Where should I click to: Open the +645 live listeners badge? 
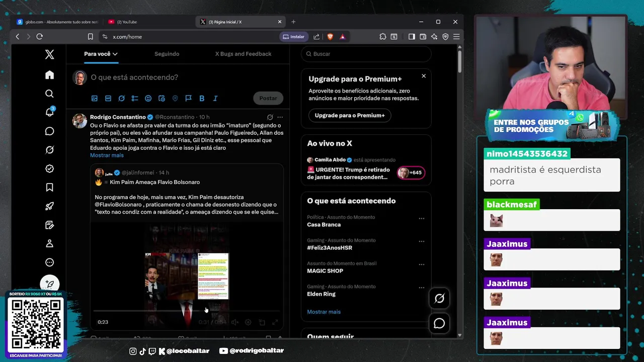click(x=411, y=173)
